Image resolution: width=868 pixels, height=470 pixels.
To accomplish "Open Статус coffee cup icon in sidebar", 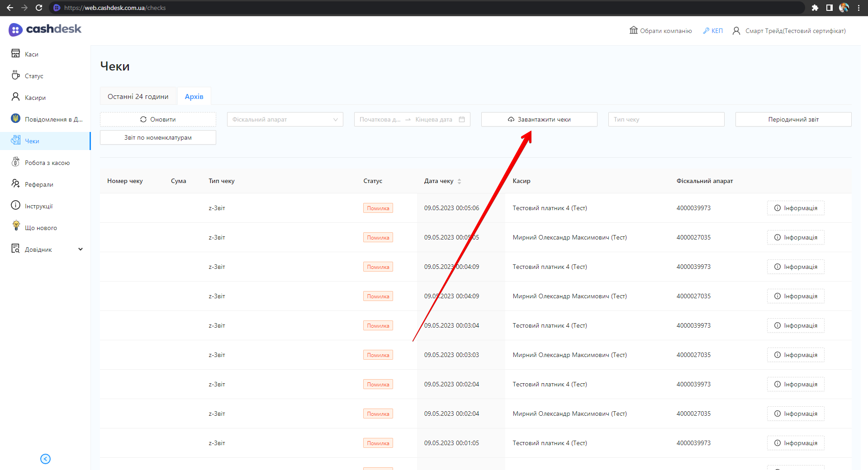I will click(16, 75).
